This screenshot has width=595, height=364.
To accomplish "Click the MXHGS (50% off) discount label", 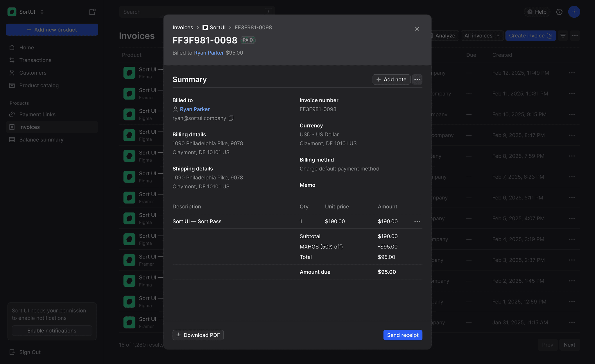I will [321, 247].
